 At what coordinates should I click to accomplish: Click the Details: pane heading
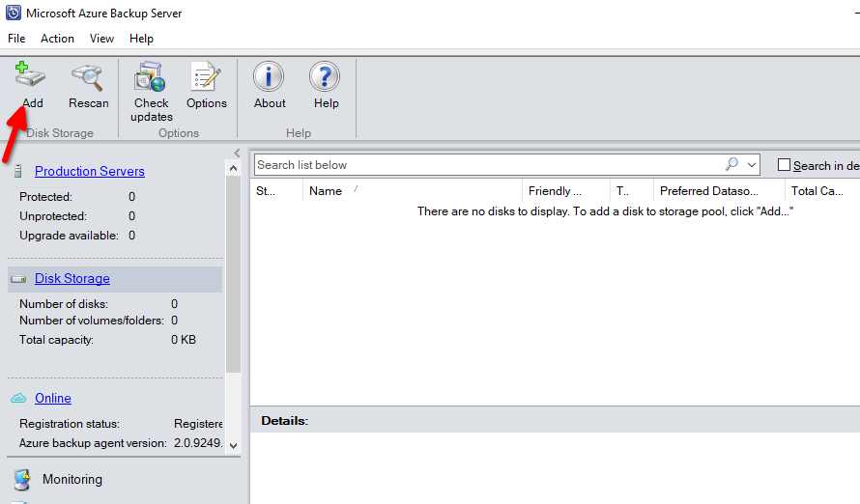coord(285,421)
